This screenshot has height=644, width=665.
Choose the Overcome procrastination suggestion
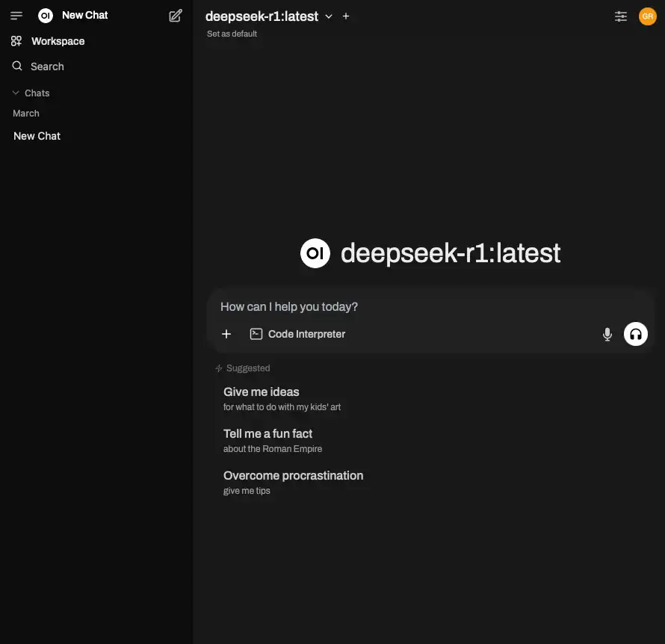[x=293, y=483]
